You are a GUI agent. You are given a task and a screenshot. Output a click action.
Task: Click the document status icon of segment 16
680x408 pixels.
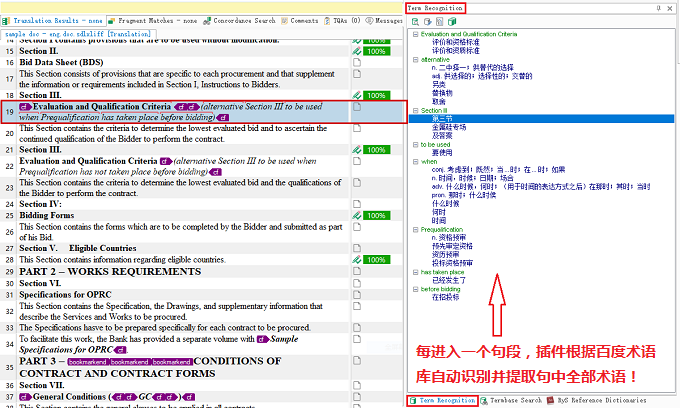(357, 62)
